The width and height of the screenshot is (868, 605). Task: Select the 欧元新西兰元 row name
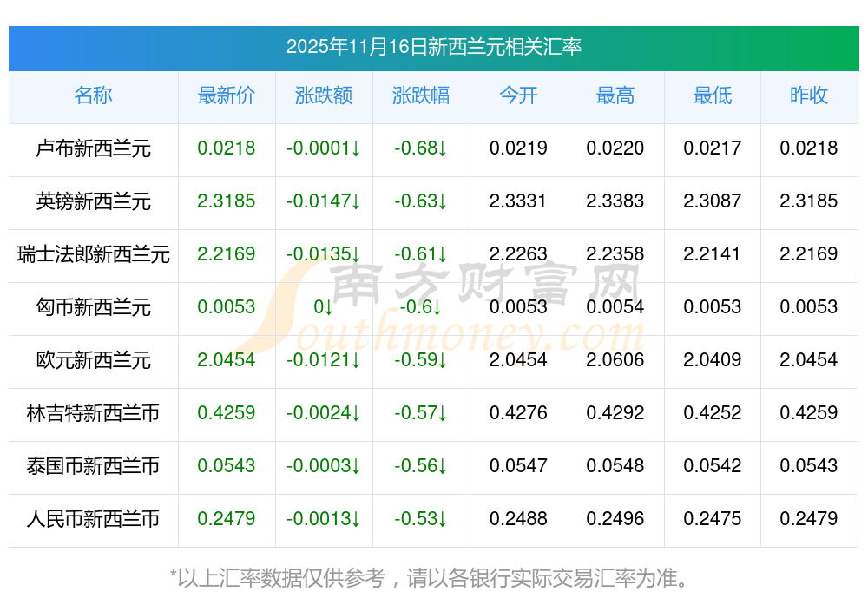coord(93,360)
